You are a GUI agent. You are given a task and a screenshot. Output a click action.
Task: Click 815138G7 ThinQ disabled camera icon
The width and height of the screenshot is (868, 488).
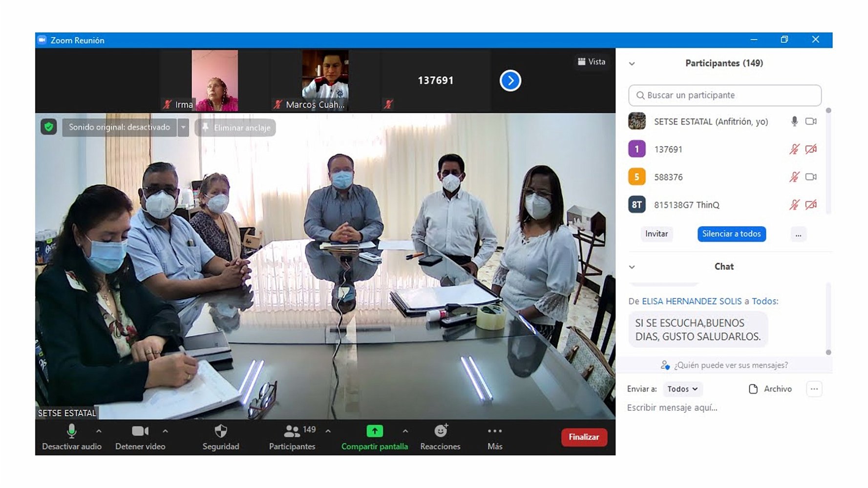tap(811, 205)
